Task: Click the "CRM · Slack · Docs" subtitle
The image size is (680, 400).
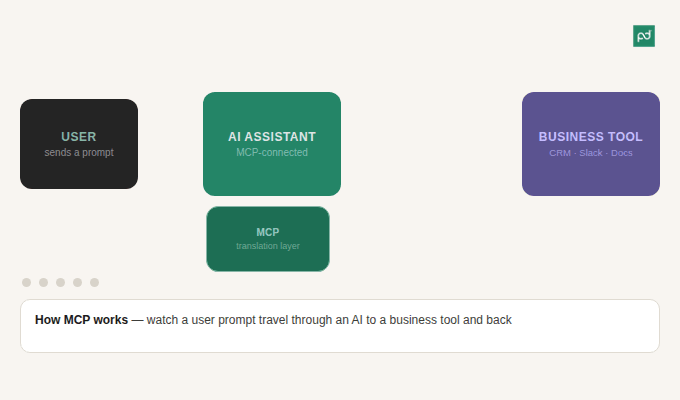Action: click(x=591, y=153)
